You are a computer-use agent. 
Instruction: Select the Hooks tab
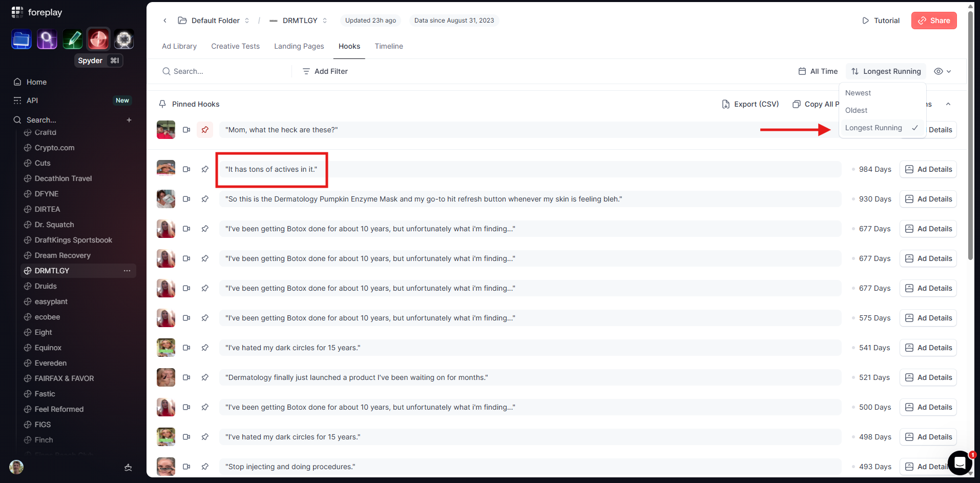point(349,46)
